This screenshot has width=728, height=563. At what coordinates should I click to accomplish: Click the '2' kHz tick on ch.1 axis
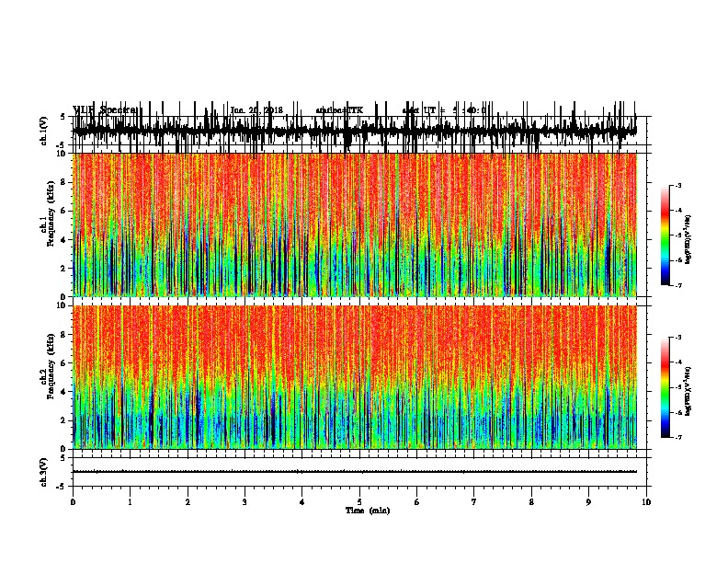pyautogui.click(x=64, y=268)
